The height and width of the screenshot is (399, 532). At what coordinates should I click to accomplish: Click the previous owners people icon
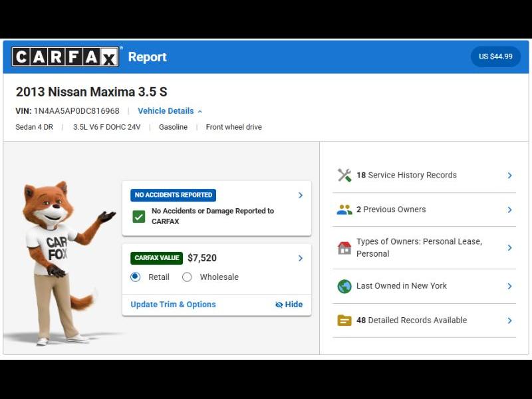[344, 209]
